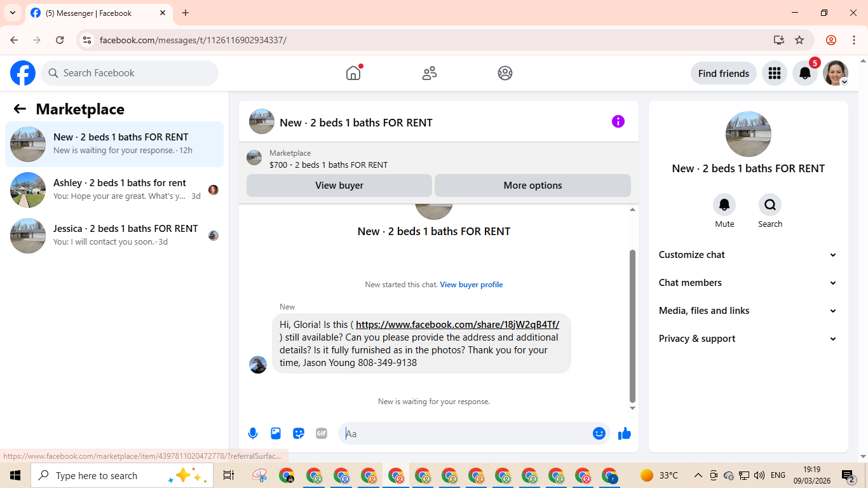Record a voice clip with microphone icon
The image size is (868, 488).
tap(253, 433)
